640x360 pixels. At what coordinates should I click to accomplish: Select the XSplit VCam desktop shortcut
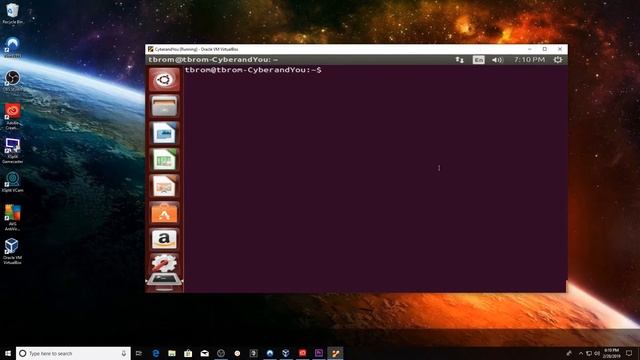click(13, 182)
